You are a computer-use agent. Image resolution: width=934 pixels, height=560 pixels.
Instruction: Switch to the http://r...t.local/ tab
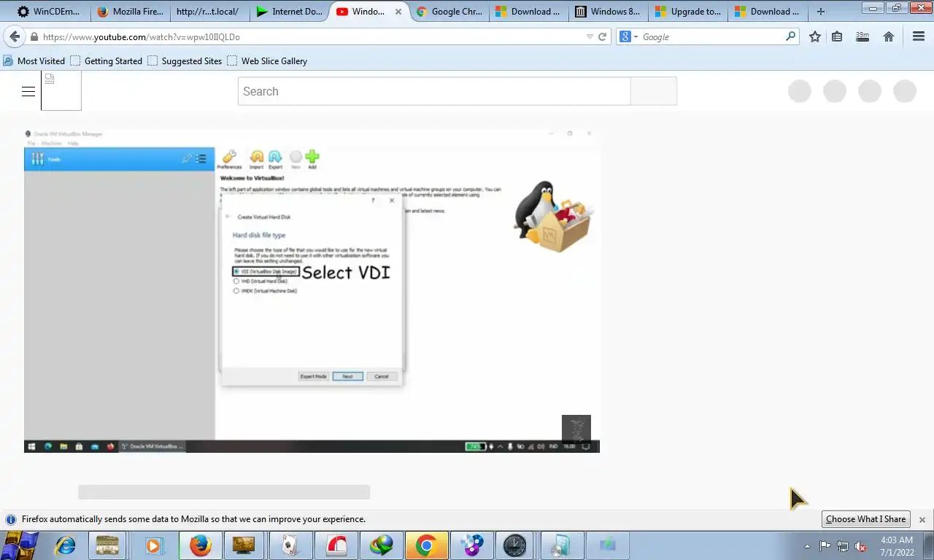(x=209, y=12)
